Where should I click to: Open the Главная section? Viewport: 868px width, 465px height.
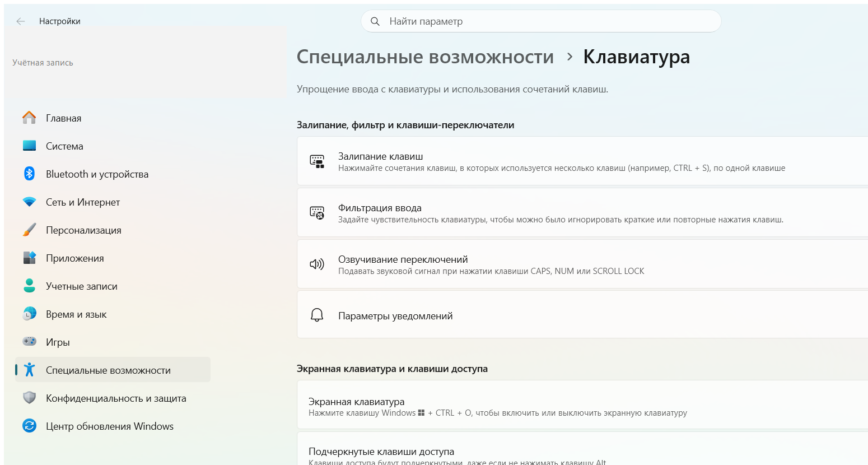113,118
